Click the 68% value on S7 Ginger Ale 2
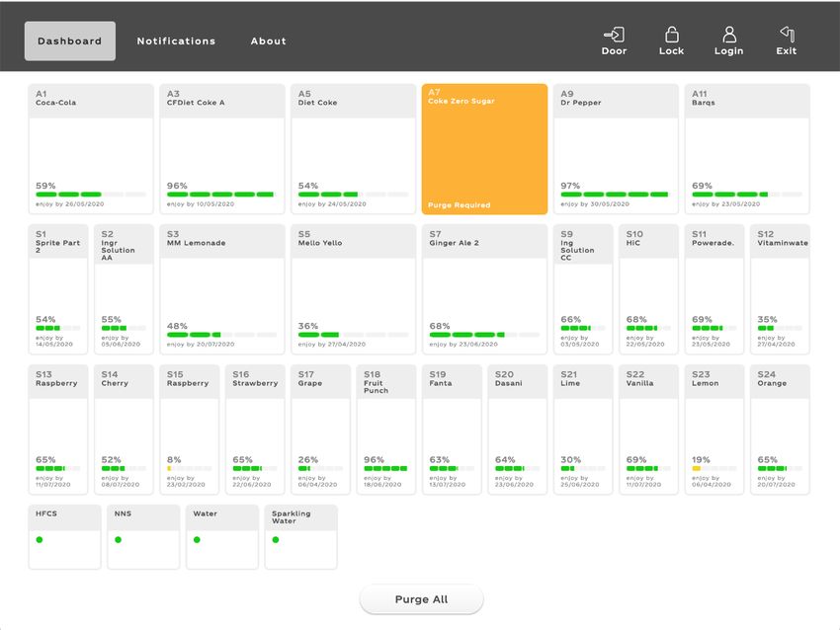Image resolution: width=840 pixels, height=630 pixels. pyautogui.click(x=440, y=326)
